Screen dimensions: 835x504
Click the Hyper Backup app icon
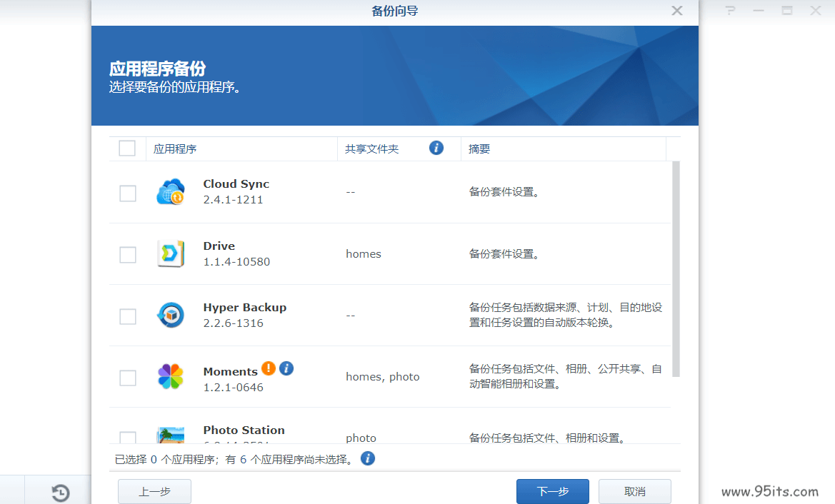click(x=171, y=315)
